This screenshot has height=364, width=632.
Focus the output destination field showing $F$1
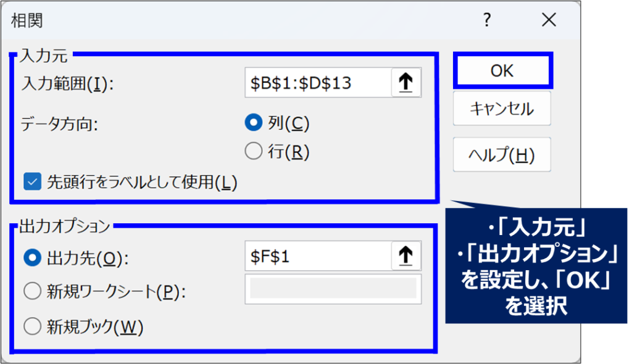pos(317,257)
